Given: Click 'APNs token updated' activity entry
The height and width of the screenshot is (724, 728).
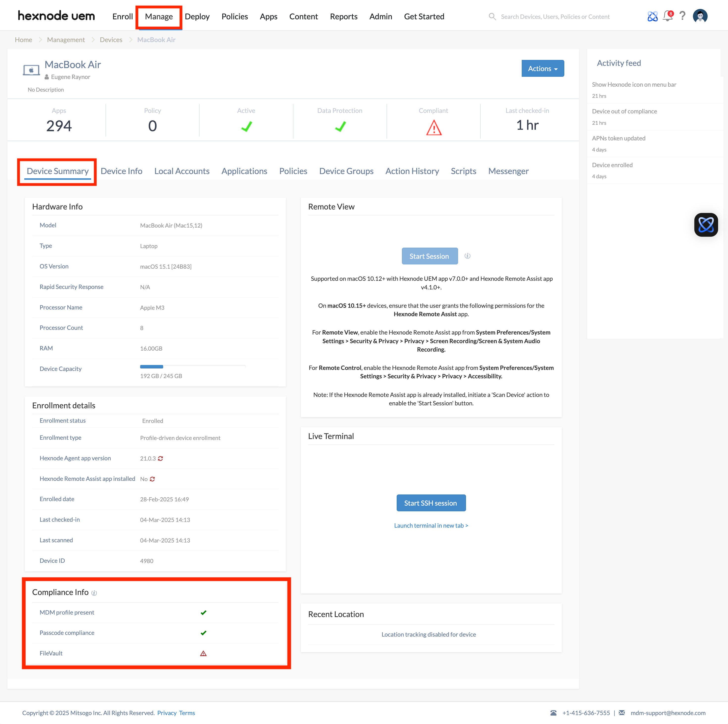Looking at the screenshot, I should (x=618, y=138).
